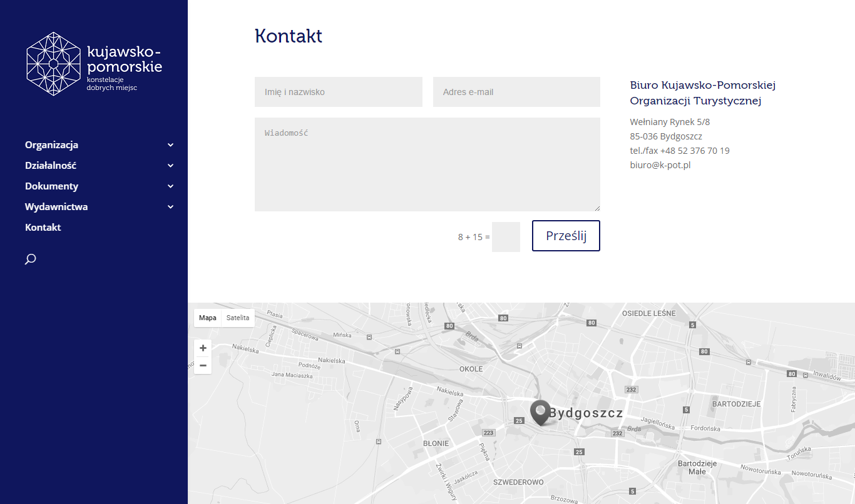The height and width of the screenshot is (504, 855).
Task: Open the Kontakt menu item
Action: pos(43,228)
